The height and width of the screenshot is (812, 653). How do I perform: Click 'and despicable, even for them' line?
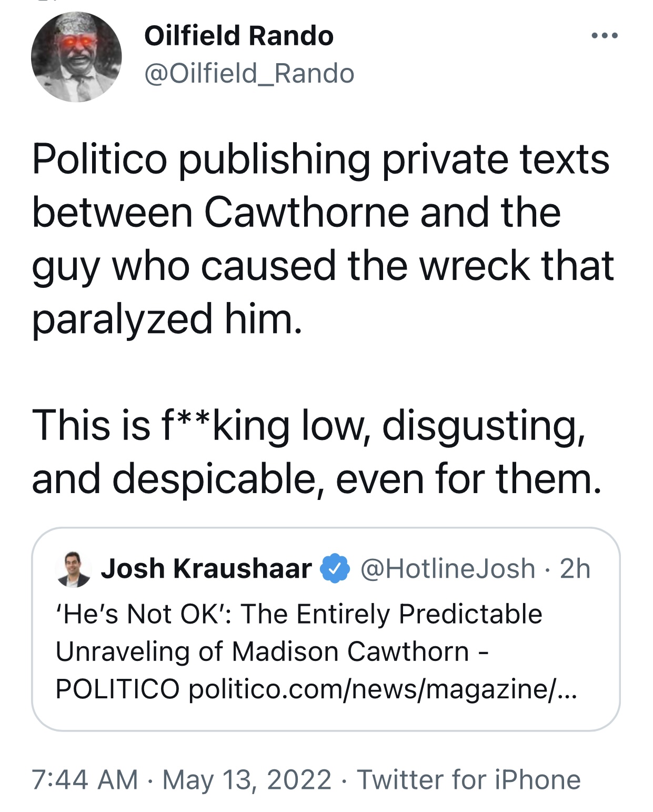tap(316, 478)
